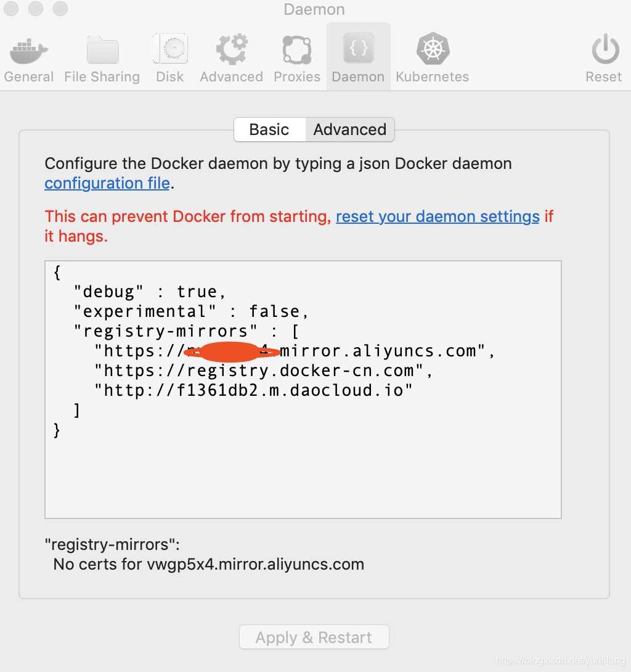Open the Disk settings icon
631x672 pixels.
coord(170,49)
